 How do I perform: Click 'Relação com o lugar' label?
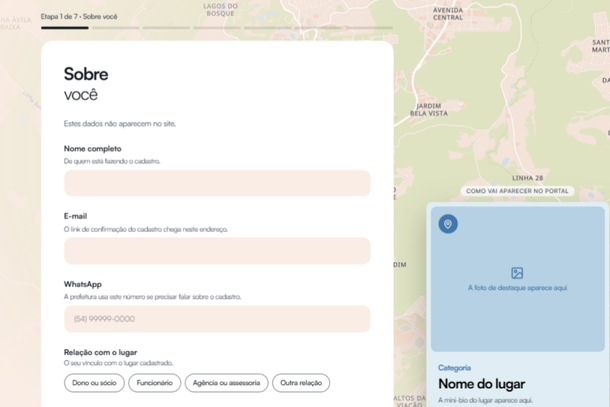coord(100,352)
